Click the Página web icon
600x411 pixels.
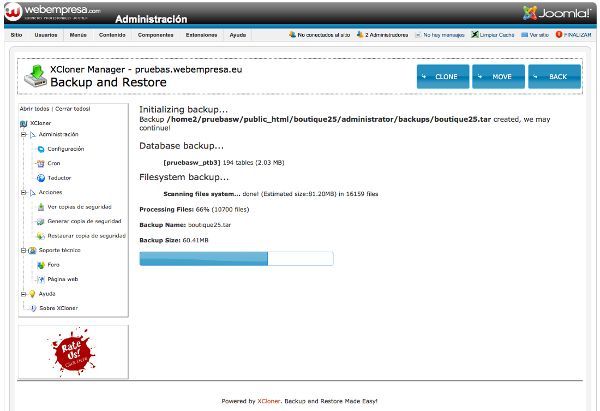pyautogui.click(x=41, y=279)
